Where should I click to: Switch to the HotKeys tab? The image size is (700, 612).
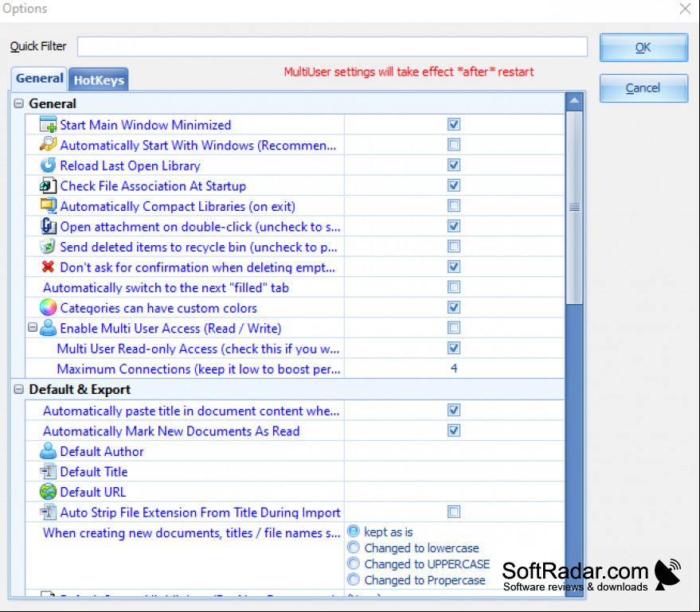coord(99,80)
